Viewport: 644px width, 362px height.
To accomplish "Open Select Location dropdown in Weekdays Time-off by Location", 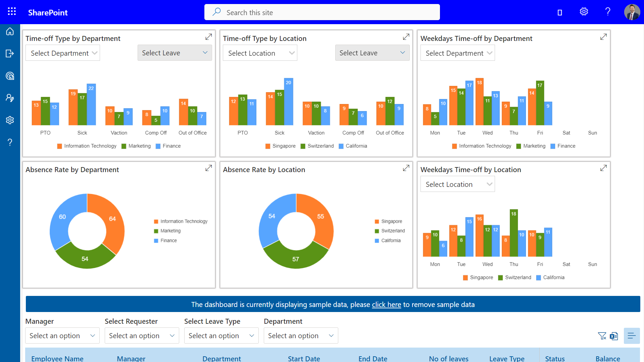I will [457, 184].
